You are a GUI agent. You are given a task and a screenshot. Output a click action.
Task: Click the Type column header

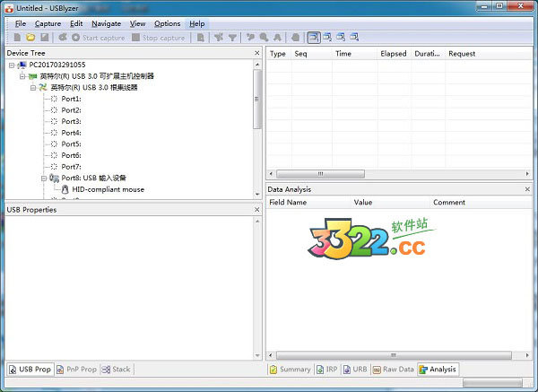(279, 54)
